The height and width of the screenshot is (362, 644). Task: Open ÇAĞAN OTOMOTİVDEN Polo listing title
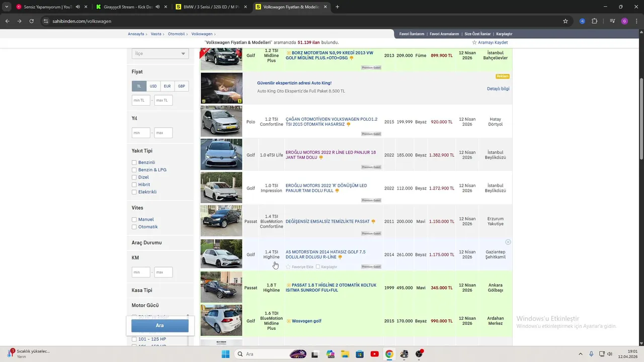[x=332, y=122]
